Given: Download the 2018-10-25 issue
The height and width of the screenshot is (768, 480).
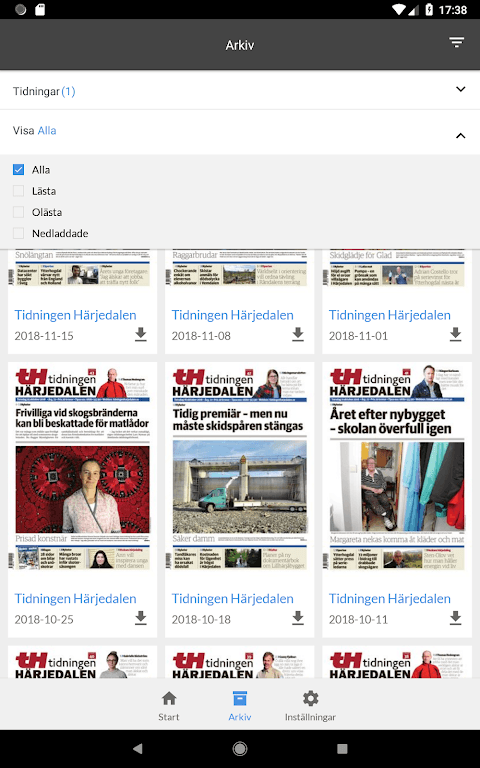Looking at the screenshot, I should pos(141,618).
